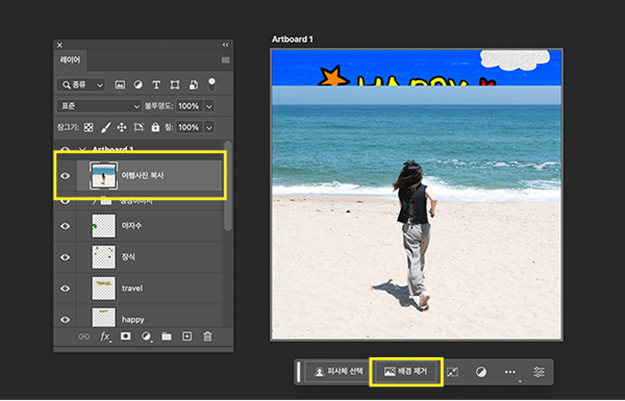Toggle visibility of the happy layer
This screenshot has width=625, height=401.
click(x=66, y=318)
